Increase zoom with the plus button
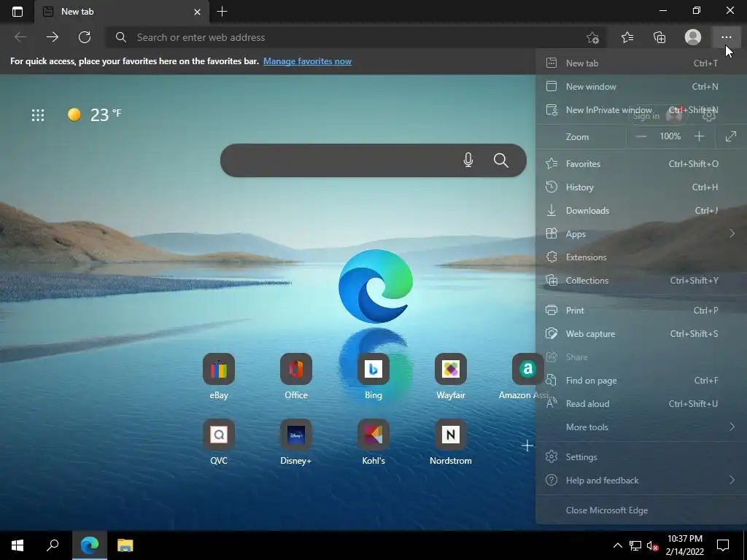The height and width of the screenshot is (560, 747). 699,136
